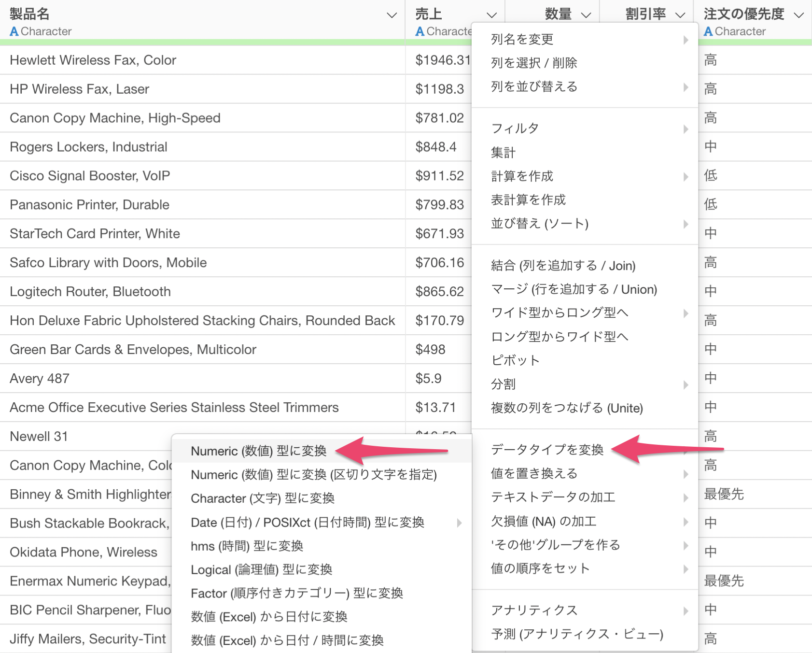Viewport: 812px width, 653px height.
Task: Choose 複数の列をつなげる (Unite)
Action: pos(567,408)
